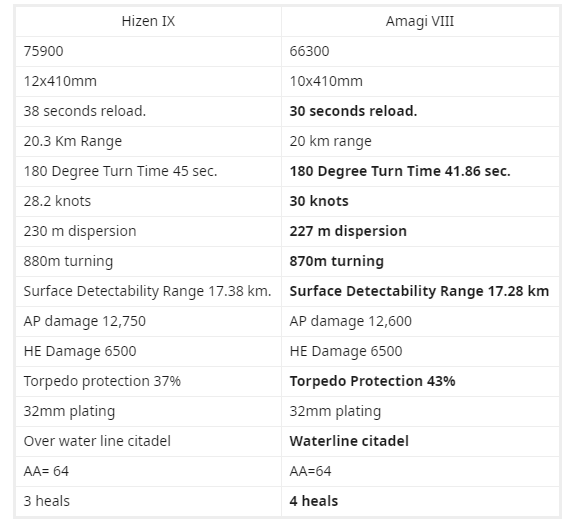Click the bold 4 heals cell
Image resolution: width=588 pixels, height=524 pixels.
(x=420, y=501)
